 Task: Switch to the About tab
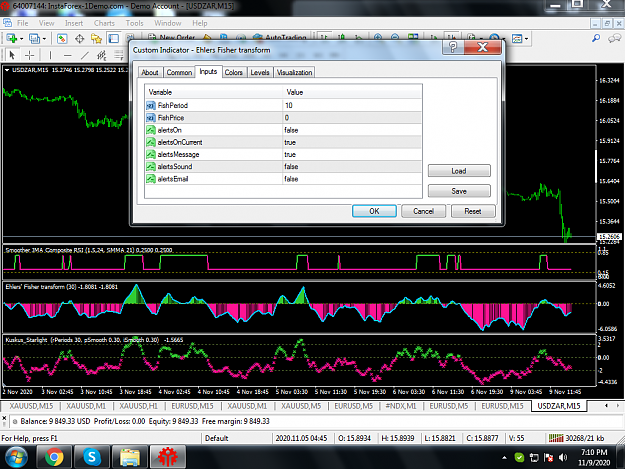point(150,72)
